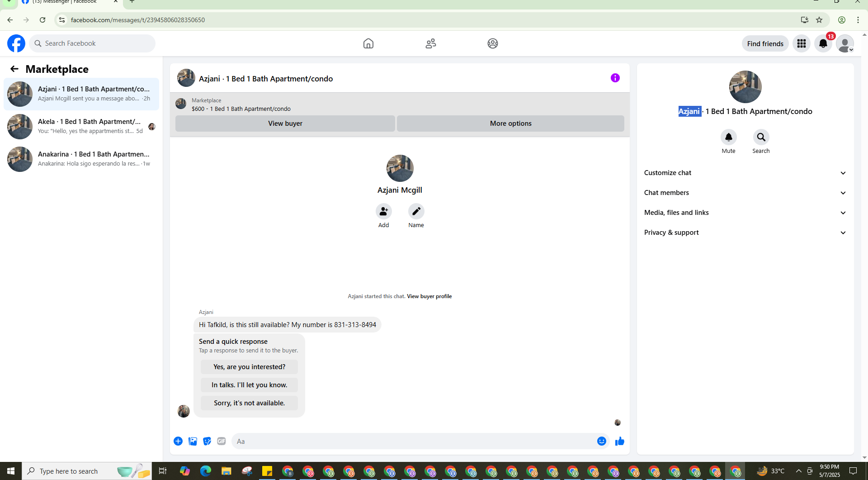This screenshot has height=480, width=868.
Task: Mute the conversation with the bell icon
Action: tap(728, 137)
